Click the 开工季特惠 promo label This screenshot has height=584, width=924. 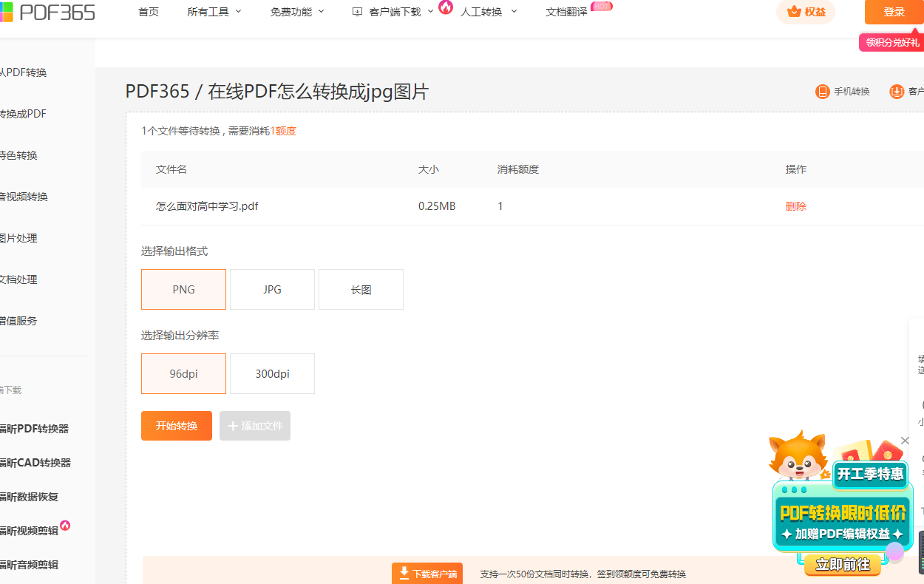(870, 474)
